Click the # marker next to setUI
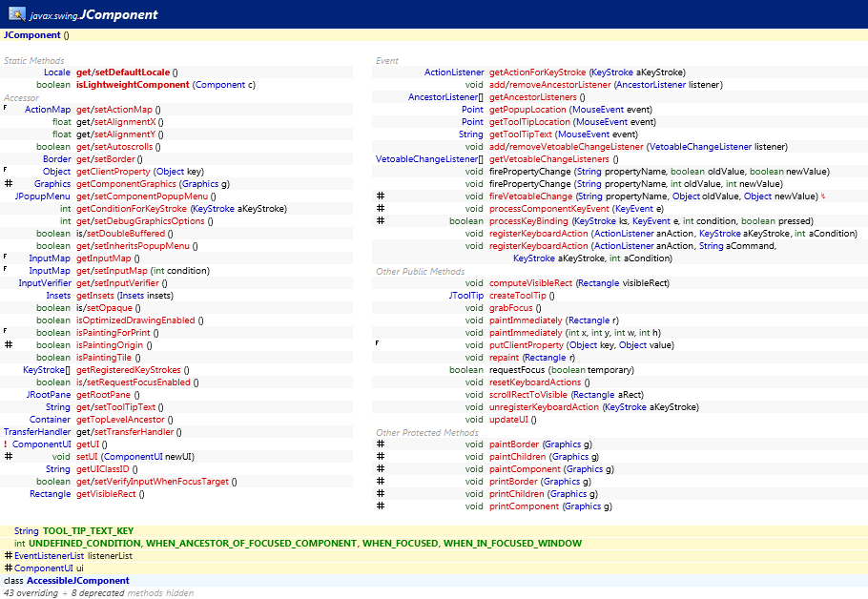This screenshot has height=599, width=868. 8,456
